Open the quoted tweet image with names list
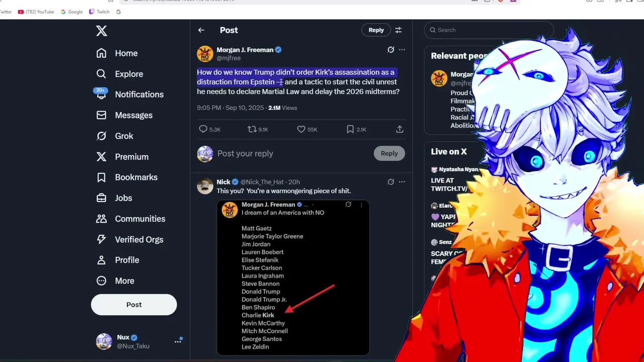 tap(293, 278)
